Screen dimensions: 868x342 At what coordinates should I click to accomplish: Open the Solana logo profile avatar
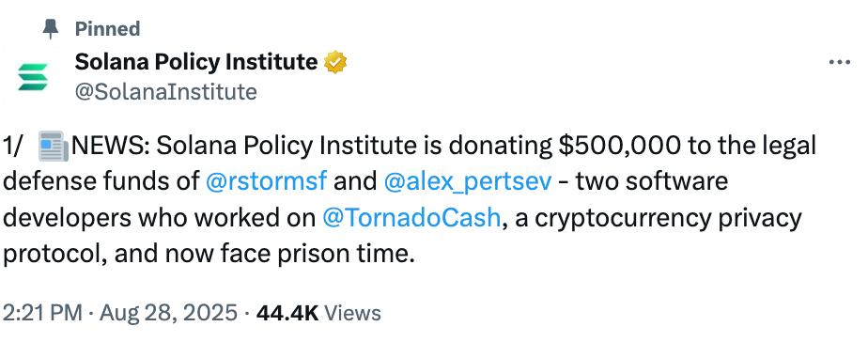coord(33,77)
